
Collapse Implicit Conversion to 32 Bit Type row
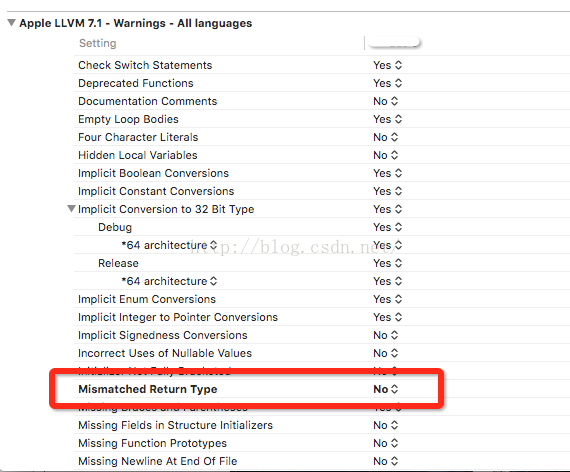(x=71, y=209)
